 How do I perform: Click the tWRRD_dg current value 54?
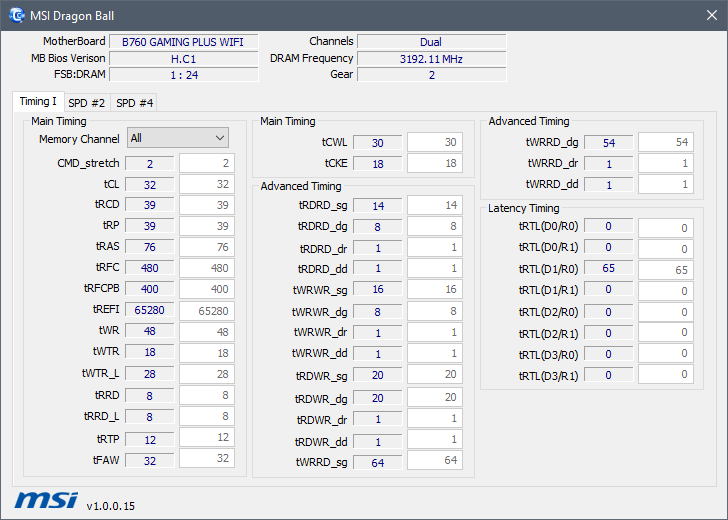coord(608,143)
